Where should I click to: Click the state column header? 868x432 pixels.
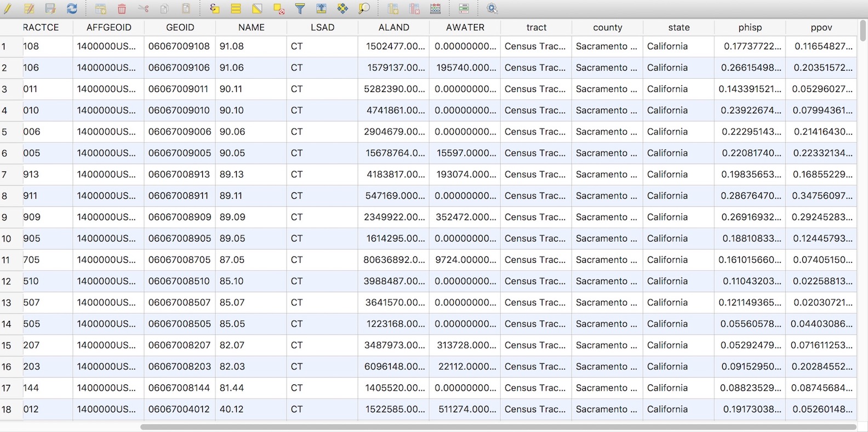678,27
